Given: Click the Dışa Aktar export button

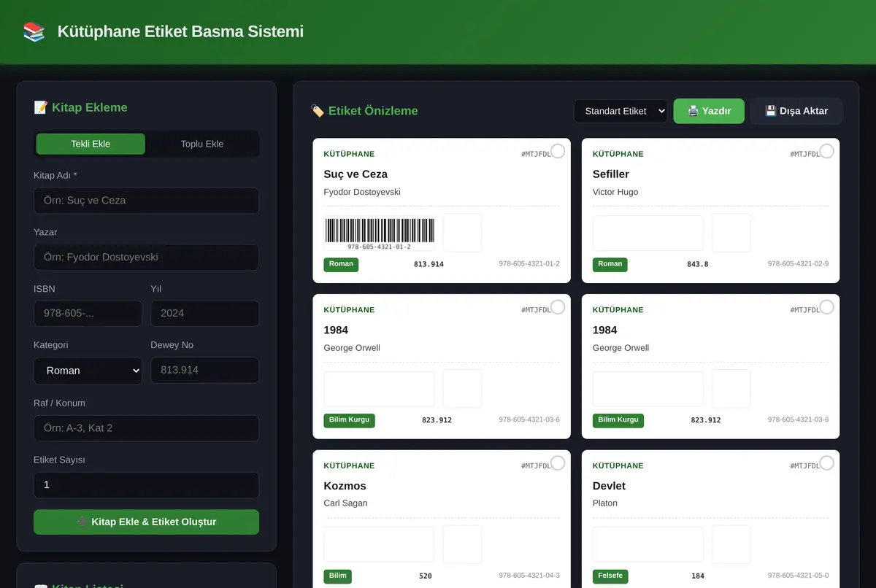Looking at the screenshot, I should [796, 111].
